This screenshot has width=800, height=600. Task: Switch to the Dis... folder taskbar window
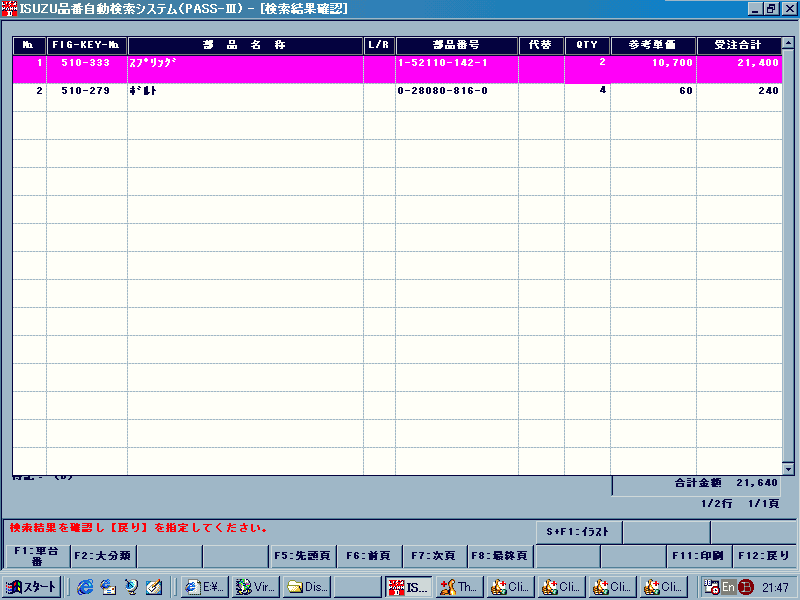pos(307,587)
